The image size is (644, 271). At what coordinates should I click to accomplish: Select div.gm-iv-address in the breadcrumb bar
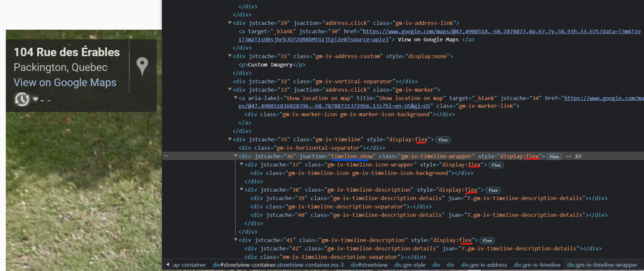coord(484,265)
